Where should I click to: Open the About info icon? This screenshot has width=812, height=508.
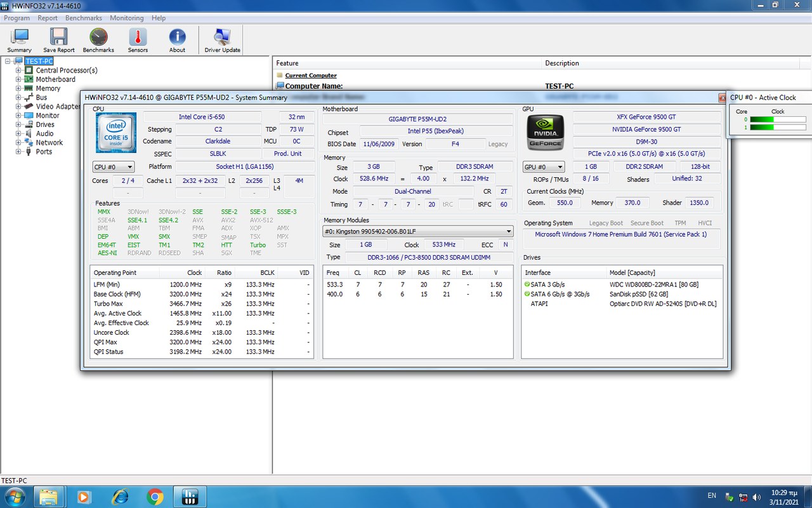pyautogui.click(x=178, y=41)
